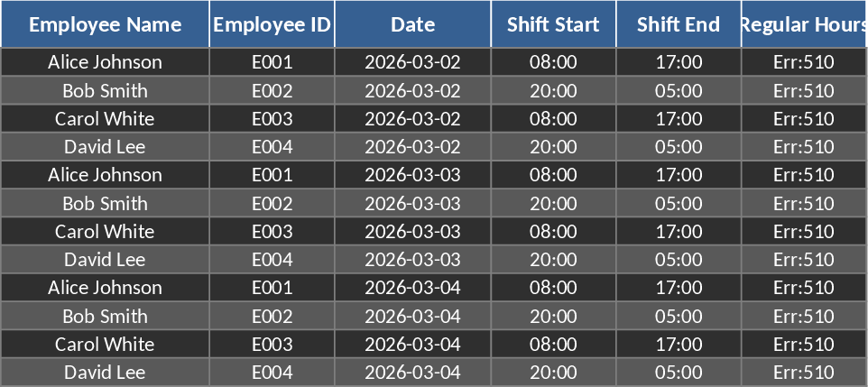The image size is (868, 387).
Task: Click the Date column header
Action: tap(412, 24)
